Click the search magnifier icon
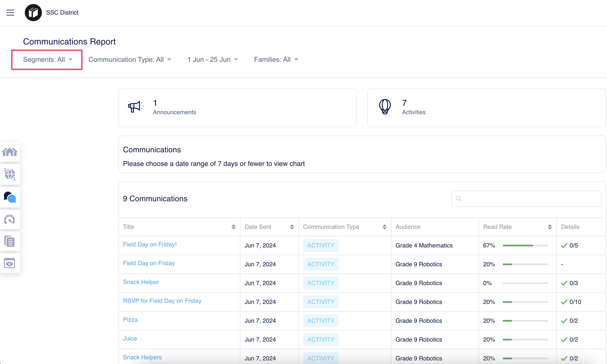 [459, 198]
